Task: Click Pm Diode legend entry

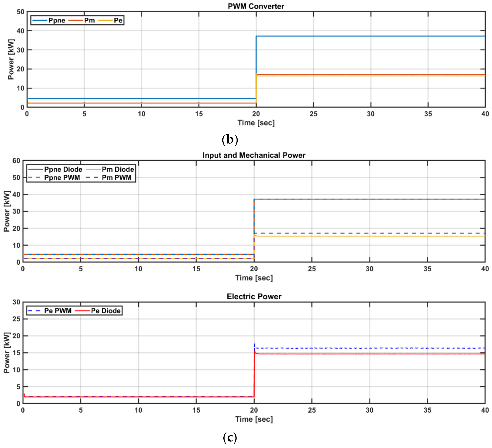Action: (118, 169)
